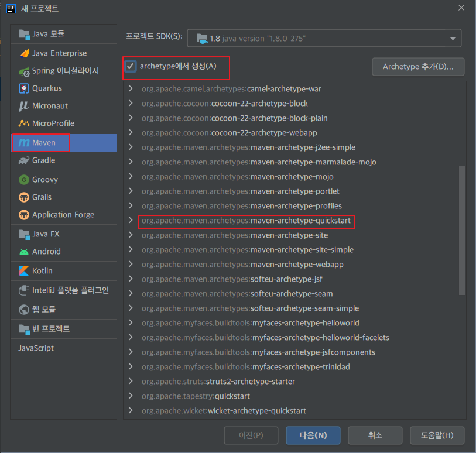The image size is (476, 453).
Task: Select cocoon-22-archetype-webapp row
Action: point(294,133)
